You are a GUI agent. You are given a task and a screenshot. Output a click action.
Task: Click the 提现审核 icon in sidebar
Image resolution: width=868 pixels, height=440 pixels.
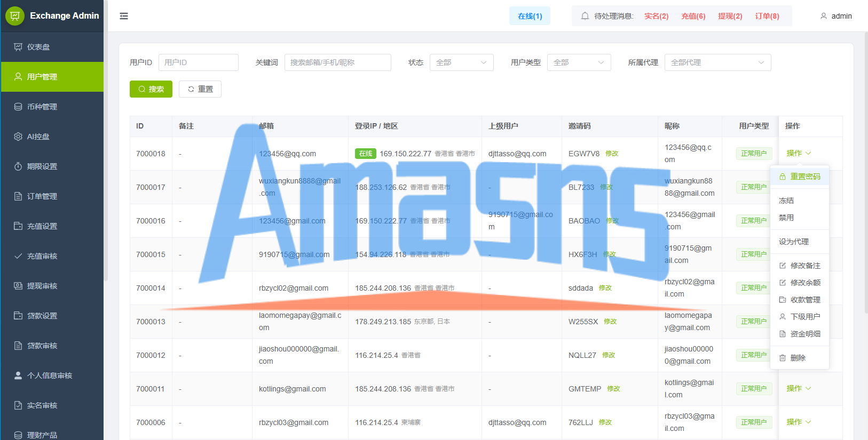tap(18, 286)
